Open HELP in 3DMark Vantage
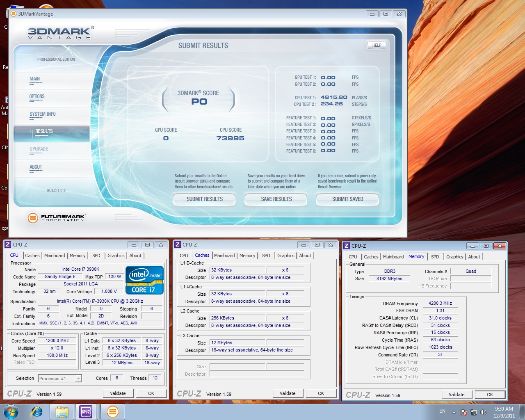This screenshot has height=420, width=525. 377,46
